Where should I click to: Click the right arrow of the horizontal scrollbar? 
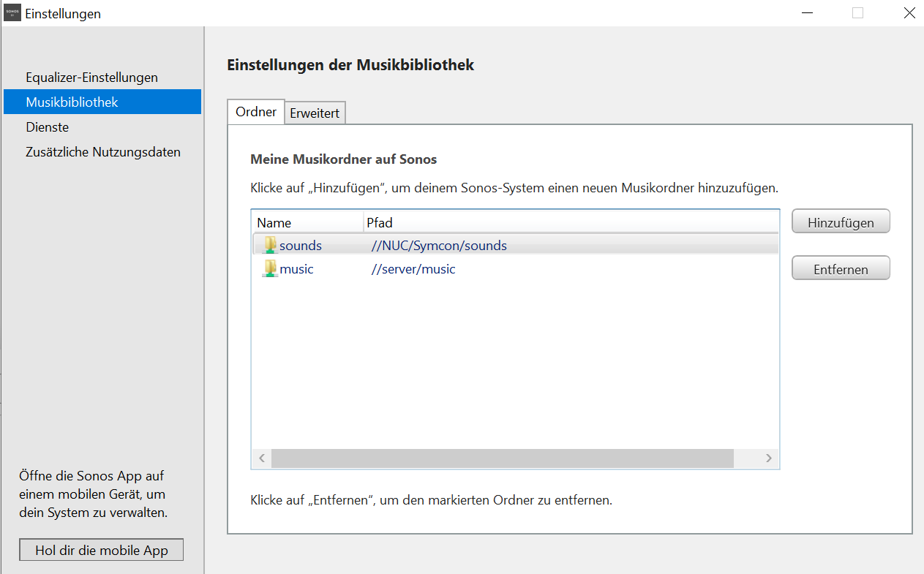tap(768, 458)
